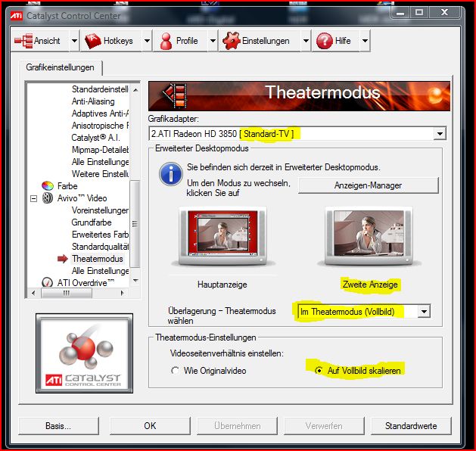The image size is (476, 451).
Task: Open the Einstellungen toolbar button
Action: (260, 41)
